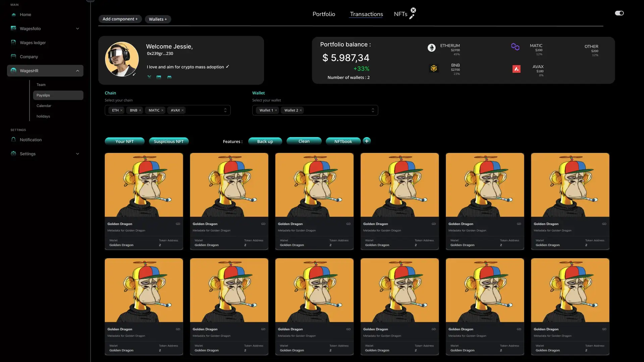Click the Chain filter label
Image resolution: width=644 pixels, height=362 pixels.
[x=110, y=93]
